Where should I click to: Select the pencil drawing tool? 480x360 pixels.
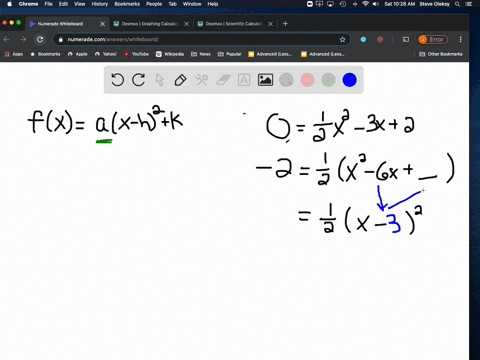point(180,80)
